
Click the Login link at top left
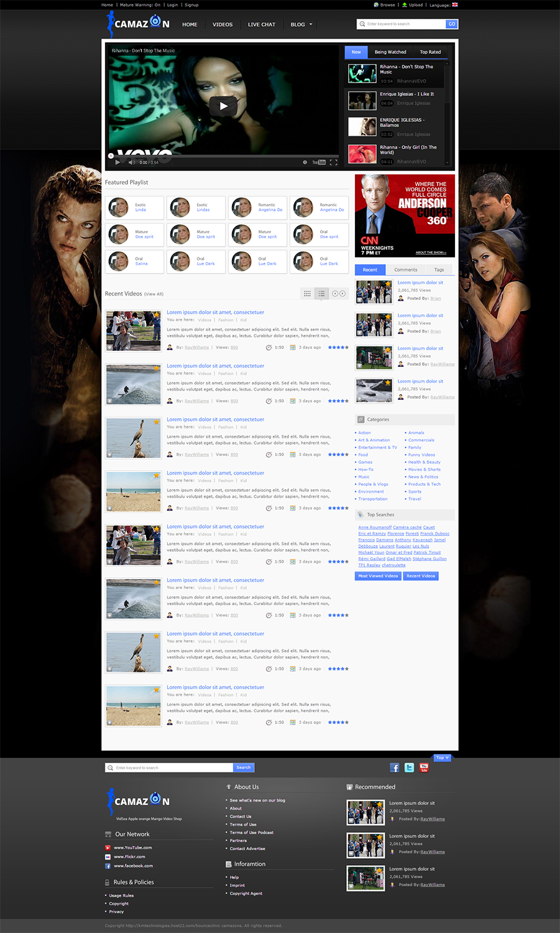[x=172, y=4]
